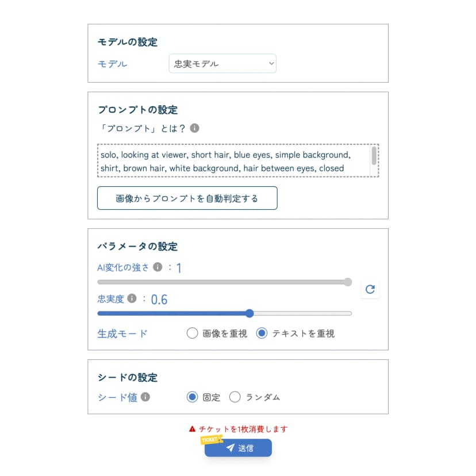Click inside the prompt text area

click(x=230, y=161)
